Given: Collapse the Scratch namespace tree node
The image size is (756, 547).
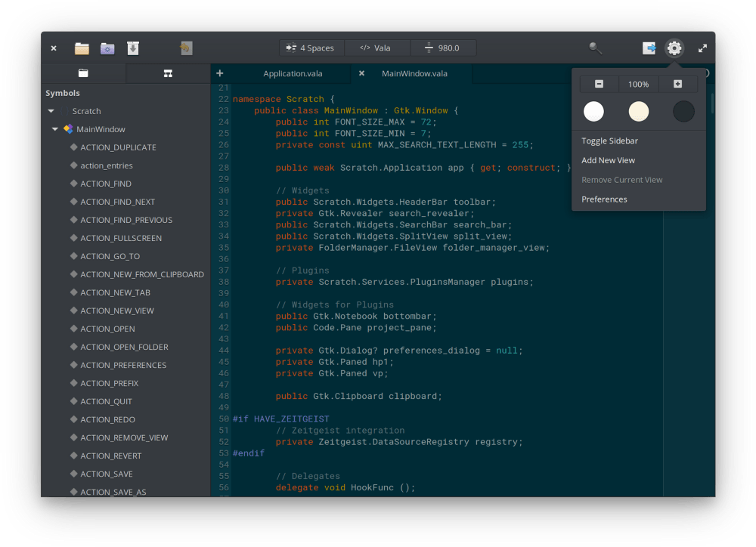Looking at the screenshot, I should (51, 111).
